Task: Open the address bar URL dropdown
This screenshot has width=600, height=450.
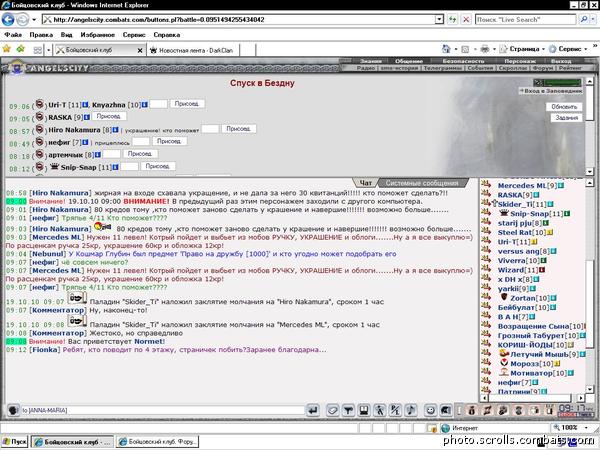Action: pos(439,19)
